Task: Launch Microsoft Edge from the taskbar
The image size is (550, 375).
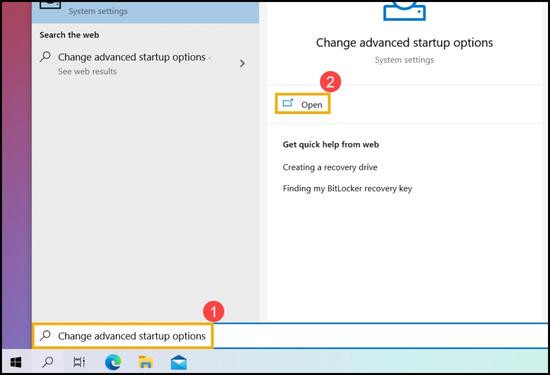Action: (x=113, y=362)
